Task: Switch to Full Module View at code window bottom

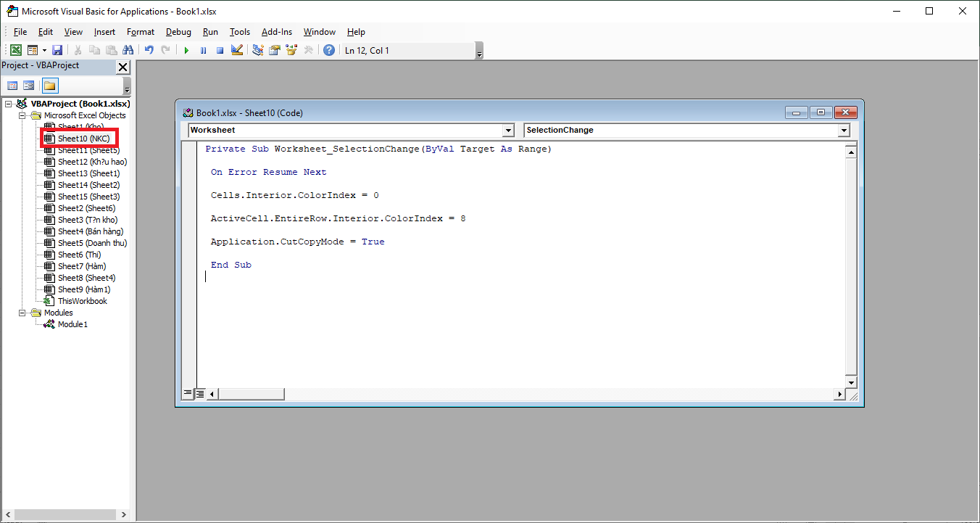Action: [x=200, y=394]
